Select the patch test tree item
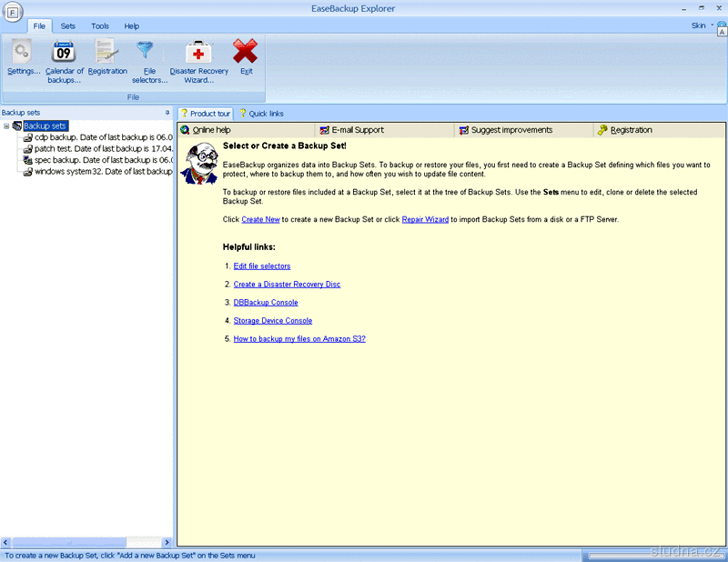Viewport: 728px width, 562px height. [103, 148]
